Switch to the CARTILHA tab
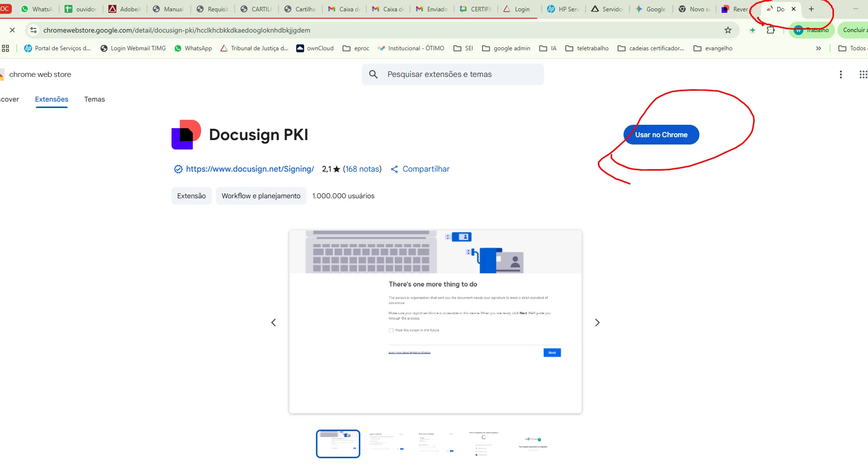Image resolution: width=868 pixels, height=473 pixels. 256,9
